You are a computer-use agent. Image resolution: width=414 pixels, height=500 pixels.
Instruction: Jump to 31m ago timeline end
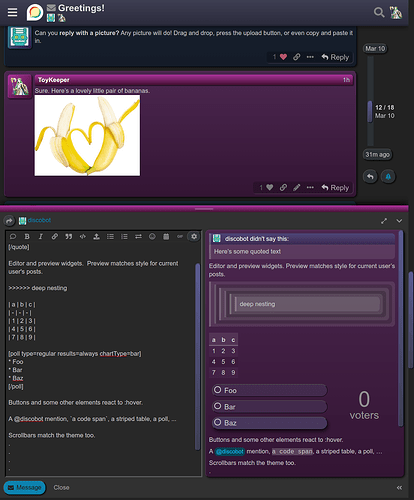(377, 155)
